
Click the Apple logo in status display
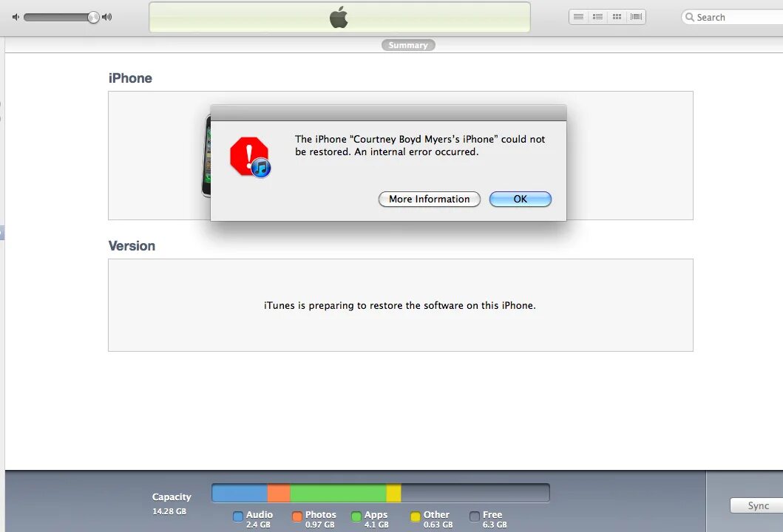click(x=339, y=17)
